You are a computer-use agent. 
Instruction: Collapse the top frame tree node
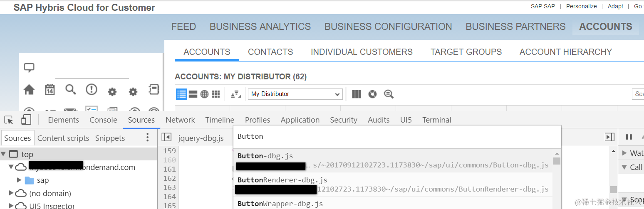4,155
